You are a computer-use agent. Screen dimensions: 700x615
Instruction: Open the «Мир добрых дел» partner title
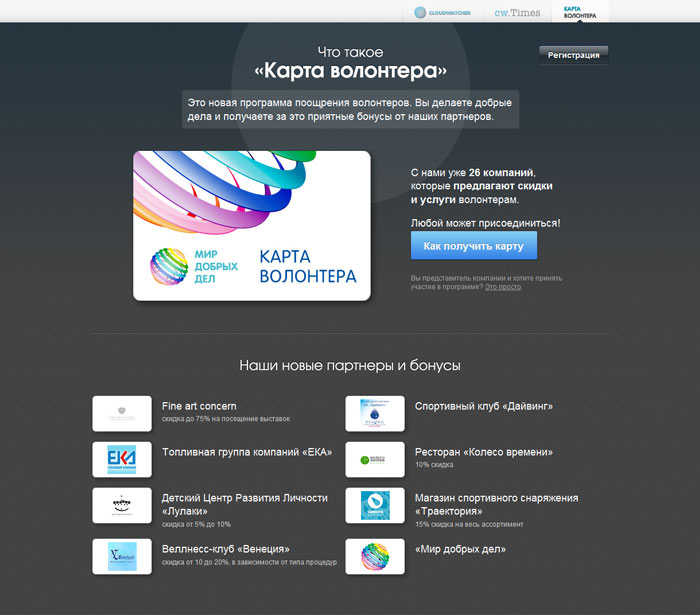tap(460, 549)
